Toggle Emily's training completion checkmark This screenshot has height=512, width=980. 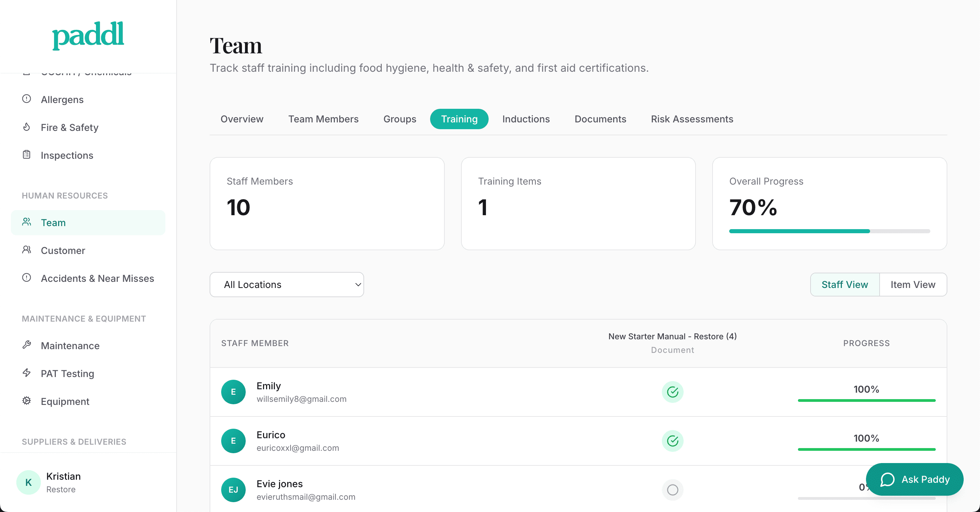pos(672,392)
